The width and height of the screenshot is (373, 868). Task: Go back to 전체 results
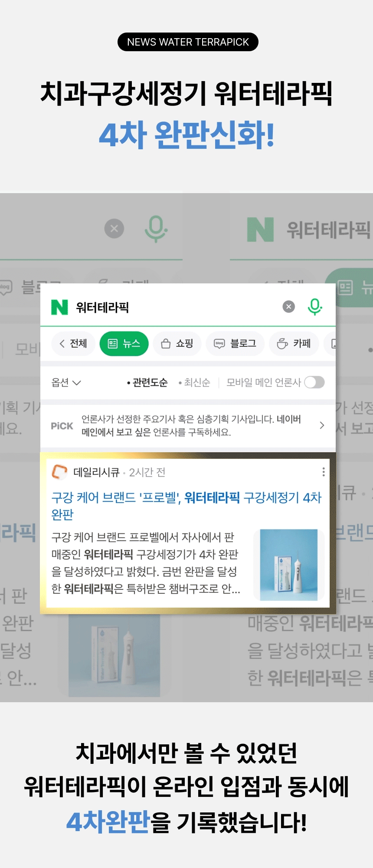coord(73,344)
